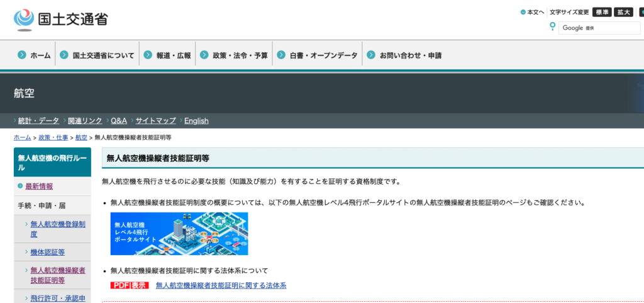
Task: Open 機体認証等 sidebar link
Action: [48, 252]
